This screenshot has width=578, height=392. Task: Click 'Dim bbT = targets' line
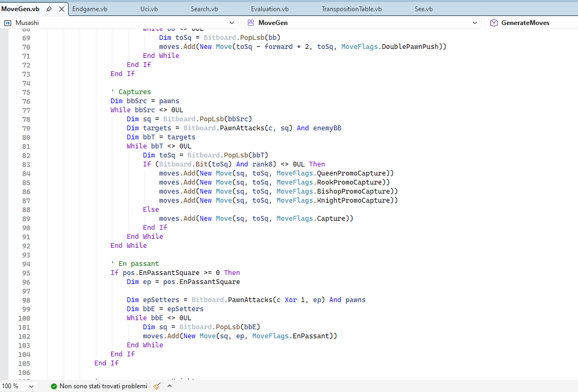(x=161, y=137)
